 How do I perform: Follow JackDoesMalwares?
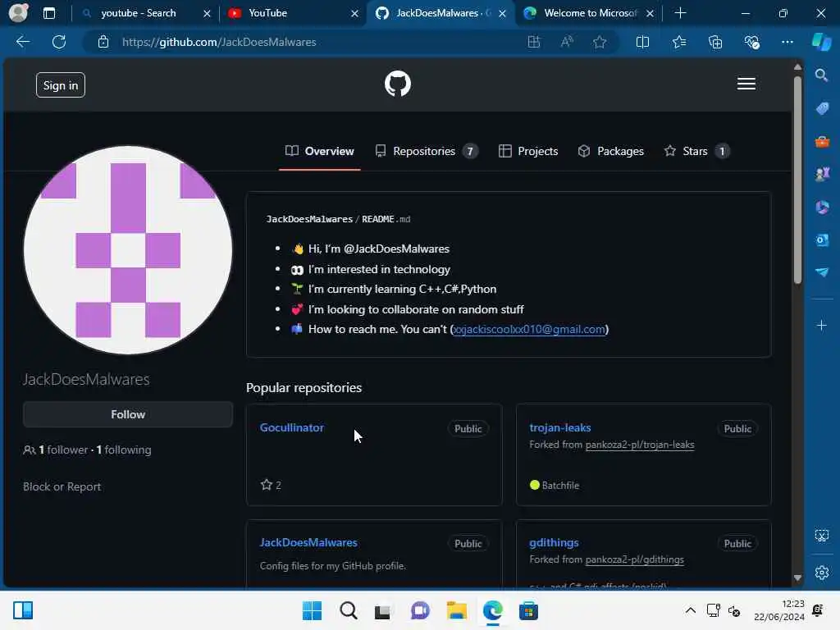pyautogui.click(x=127, y=414)
